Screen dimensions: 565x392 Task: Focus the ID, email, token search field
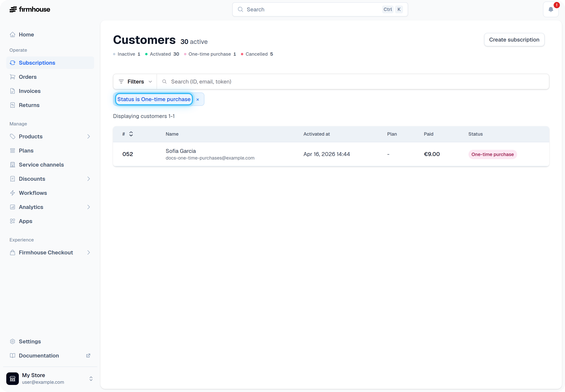click(353, 82)
